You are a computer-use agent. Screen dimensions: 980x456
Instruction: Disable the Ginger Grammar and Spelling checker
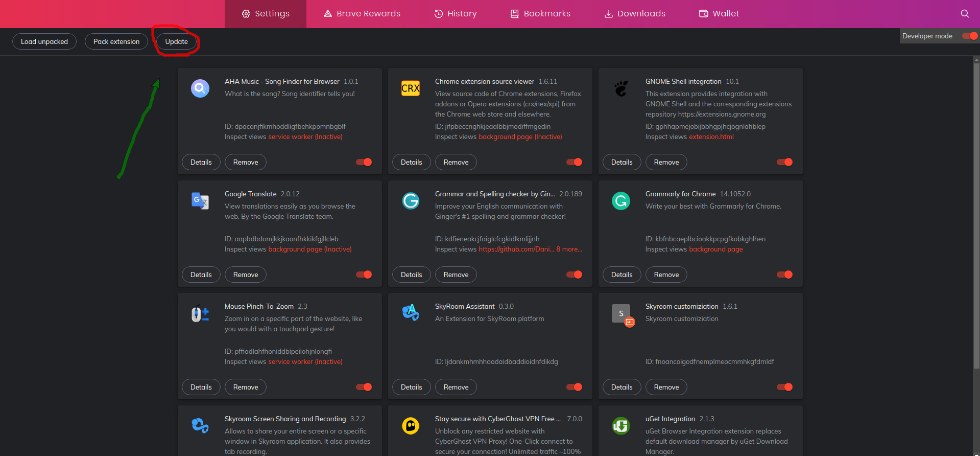click(575, 275)
